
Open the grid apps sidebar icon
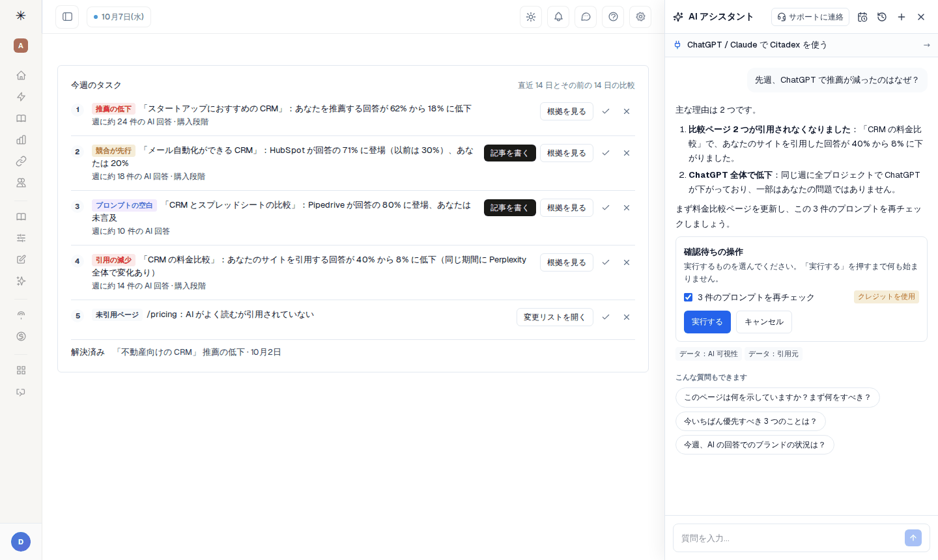pos(21,371)
